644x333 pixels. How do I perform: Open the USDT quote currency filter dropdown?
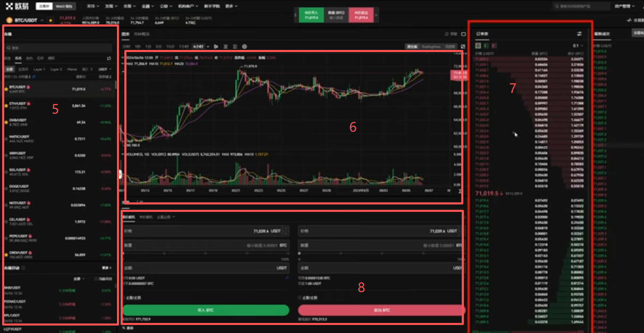coord(104,69)
